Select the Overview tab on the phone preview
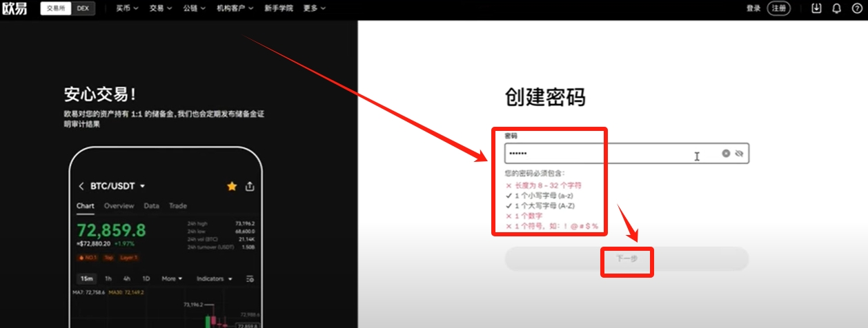 pos(119,206)
